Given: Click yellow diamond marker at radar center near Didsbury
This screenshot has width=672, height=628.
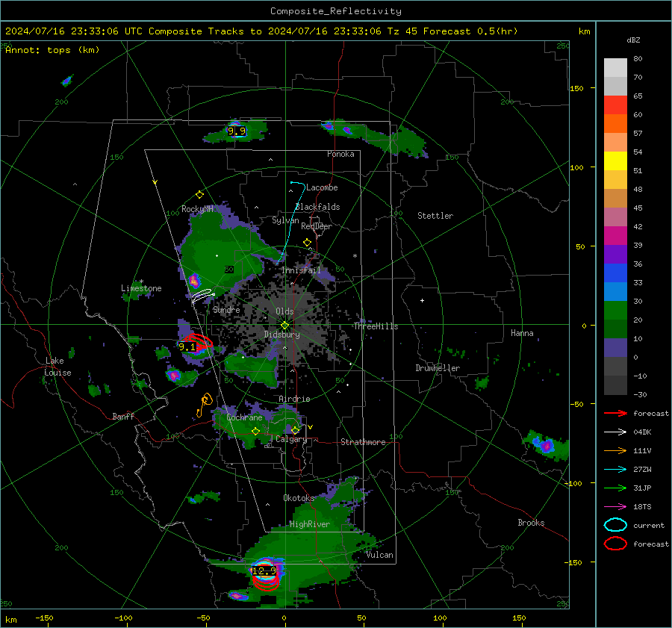Looking at the screenshot, I should point(284,326).
